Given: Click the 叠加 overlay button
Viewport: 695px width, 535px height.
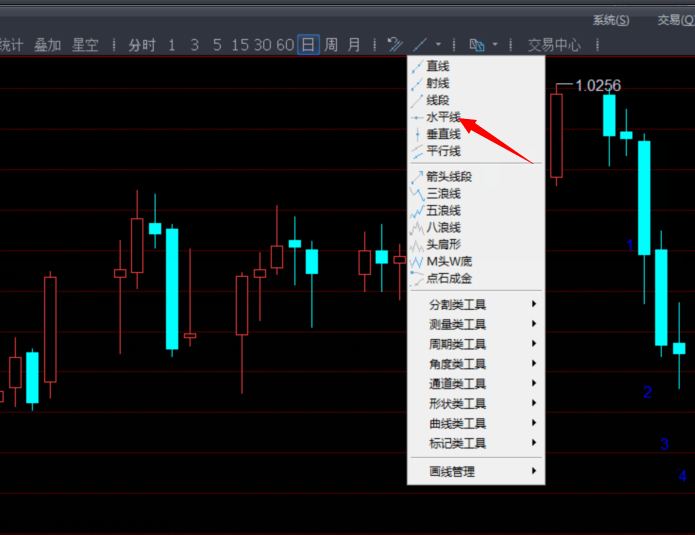Looking at the screenshot, I should [47, 45].
